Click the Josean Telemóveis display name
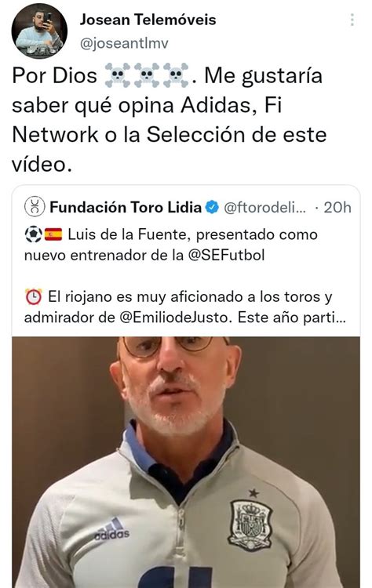The image size is (372, 588). 148,20
